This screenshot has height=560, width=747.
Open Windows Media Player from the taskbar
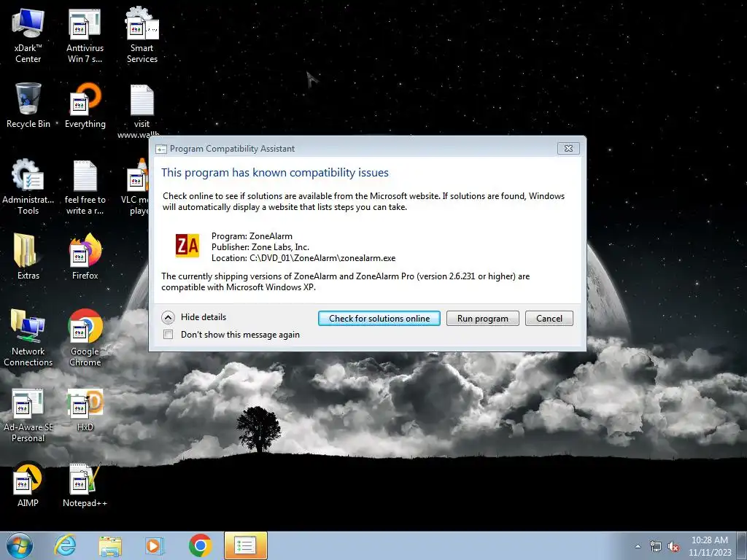pos(155,545)
